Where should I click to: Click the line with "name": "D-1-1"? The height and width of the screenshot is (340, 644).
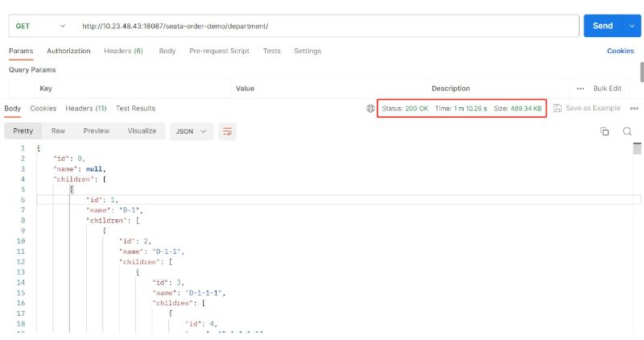pos(151,251)
